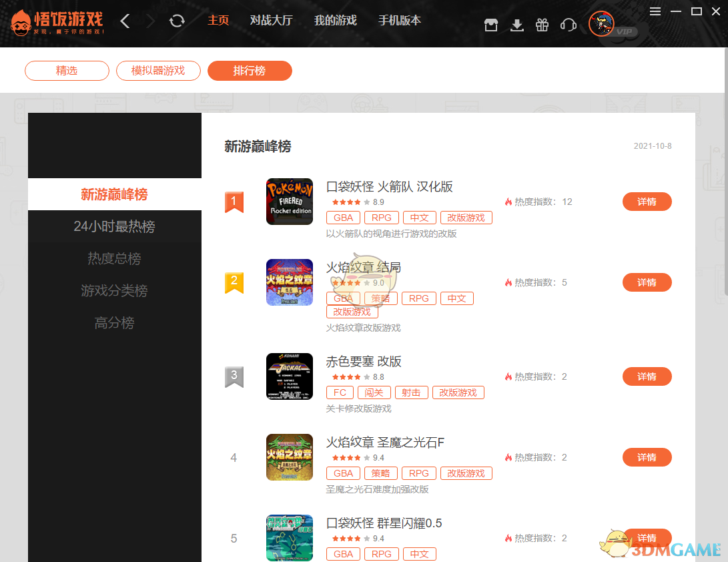Click star rating 8.9 of 火箭队
The image size is (728, 562).
point(358,202)
